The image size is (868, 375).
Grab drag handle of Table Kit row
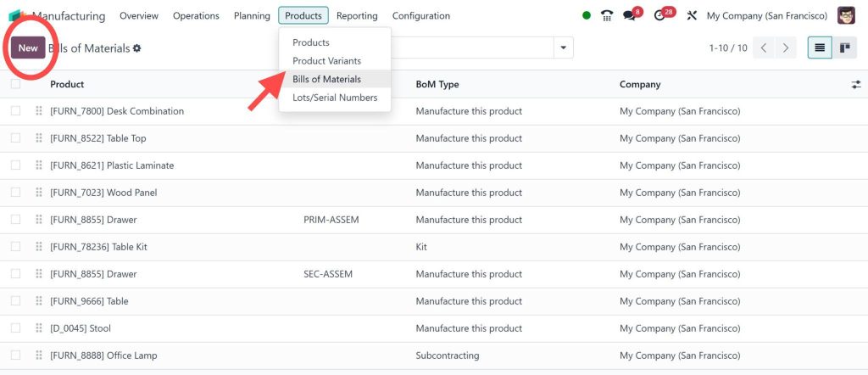[x=39, y=247]
